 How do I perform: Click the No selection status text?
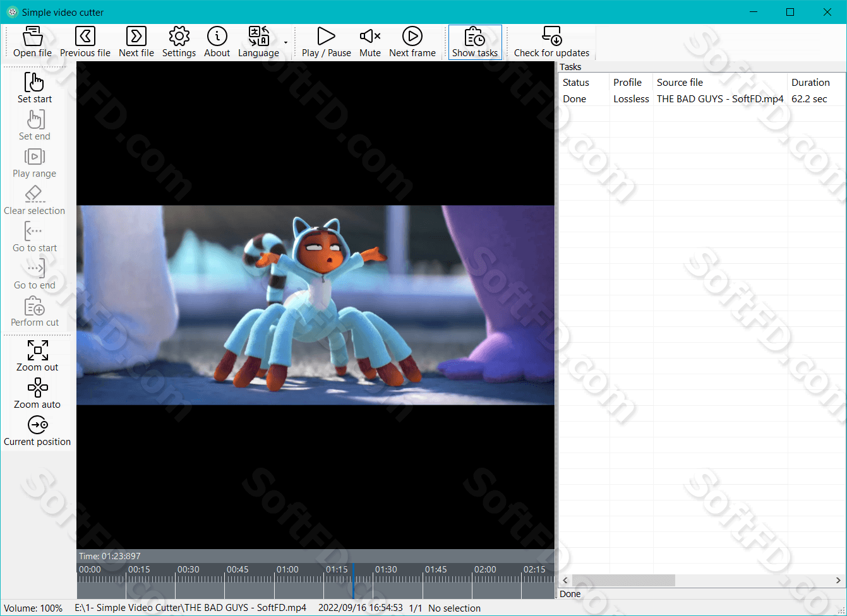coord(454,608)
